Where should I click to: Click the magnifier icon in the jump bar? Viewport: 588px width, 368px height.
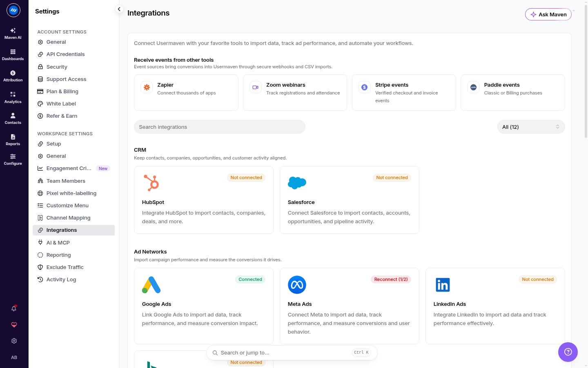(x=215, y=352)
